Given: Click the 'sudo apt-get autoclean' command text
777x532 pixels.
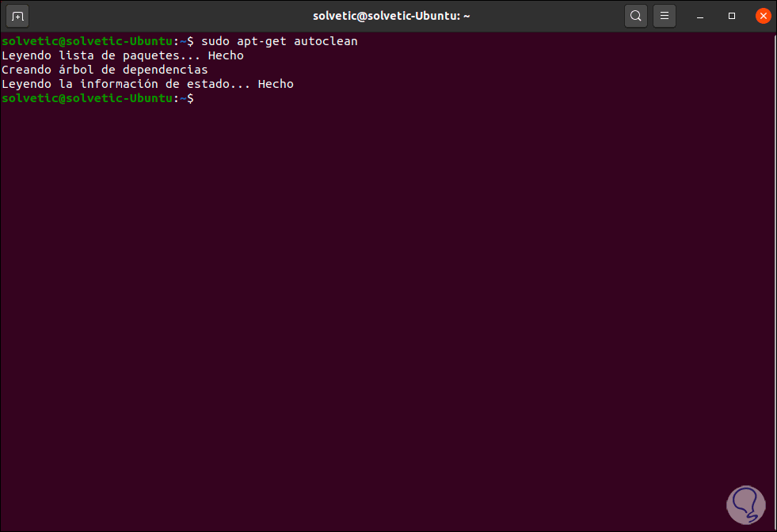Looking at the screenshot, I should tap(280, 41).
